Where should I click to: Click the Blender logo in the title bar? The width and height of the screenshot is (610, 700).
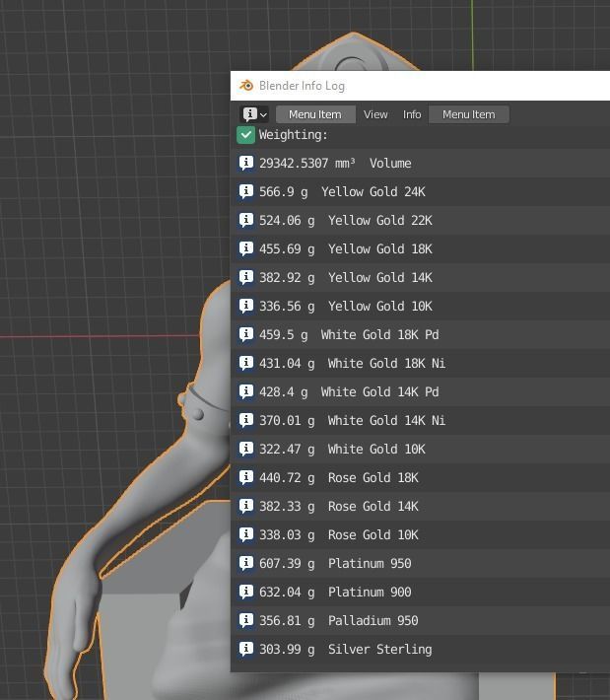(246, 85)
